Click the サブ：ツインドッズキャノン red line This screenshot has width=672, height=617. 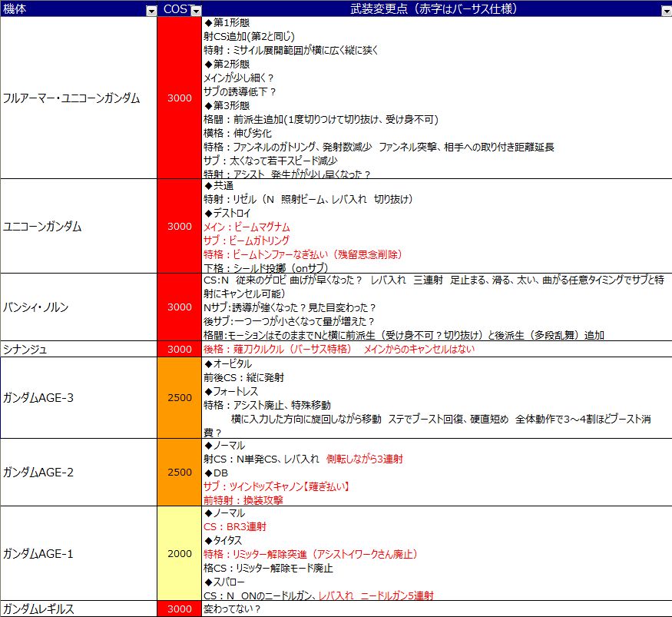[x=277, y=486]
